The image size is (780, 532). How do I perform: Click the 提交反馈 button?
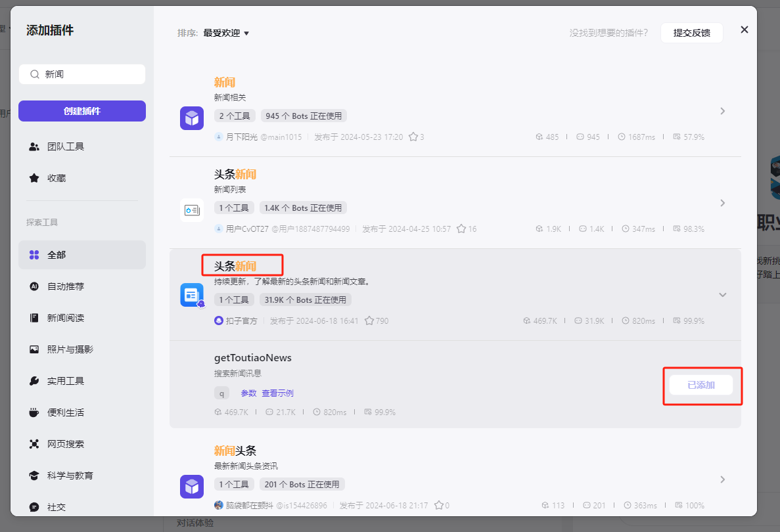tap(691, 33)
